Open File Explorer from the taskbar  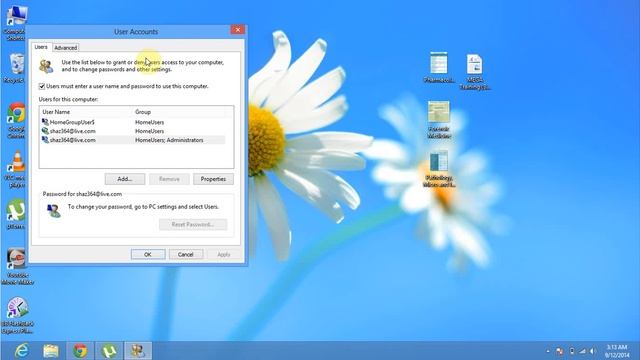pyautogui.click(x=51, y=351)
